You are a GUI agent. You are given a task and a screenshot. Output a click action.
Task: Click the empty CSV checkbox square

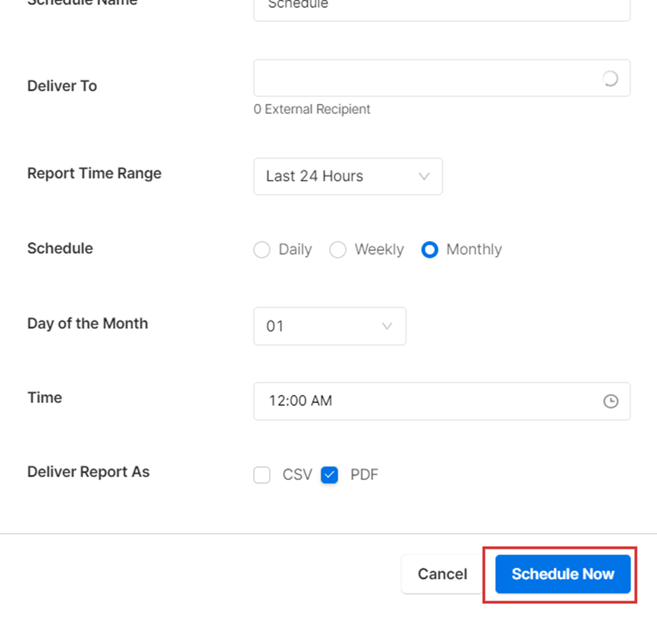262,475
